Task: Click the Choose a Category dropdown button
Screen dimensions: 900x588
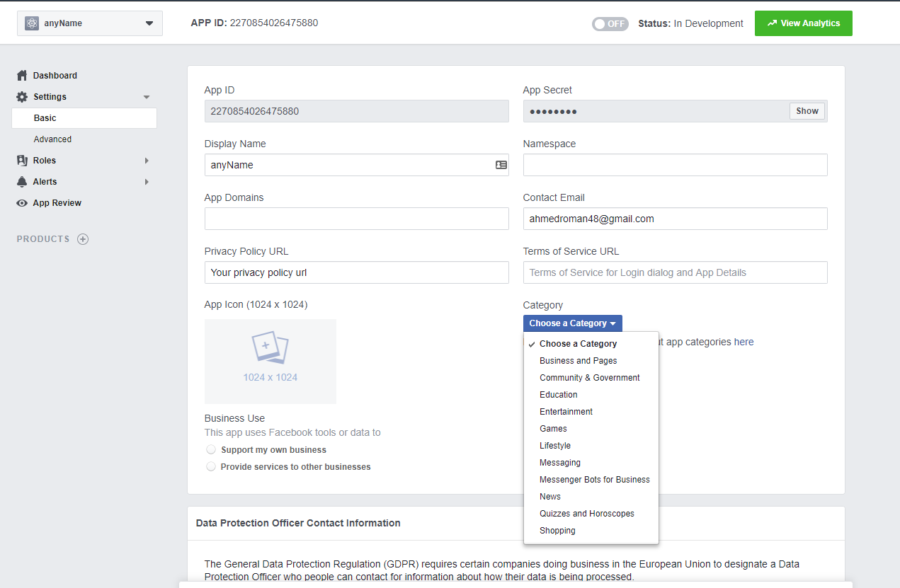Action: tap(572, 323)
